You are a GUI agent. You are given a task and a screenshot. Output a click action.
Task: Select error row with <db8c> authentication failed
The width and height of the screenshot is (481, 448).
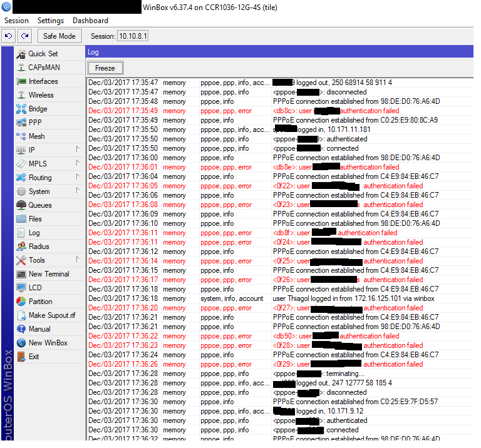(281, 111)
